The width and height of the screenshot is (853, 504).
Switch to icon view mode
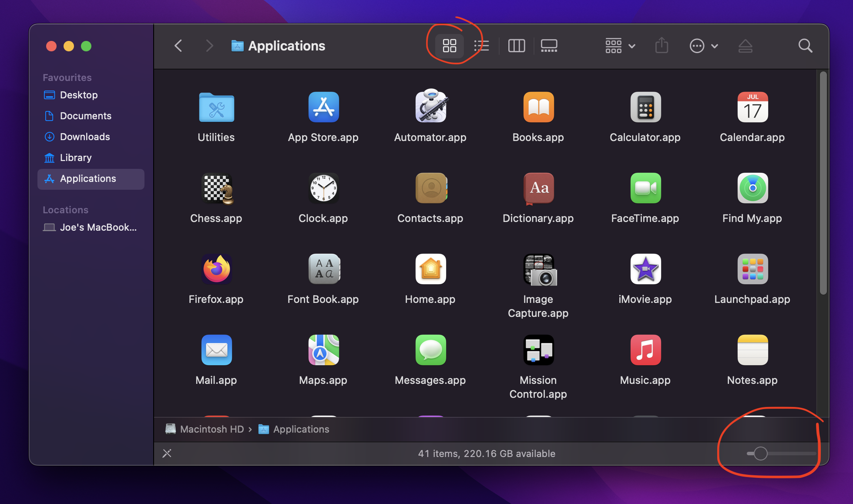point(449,46)
